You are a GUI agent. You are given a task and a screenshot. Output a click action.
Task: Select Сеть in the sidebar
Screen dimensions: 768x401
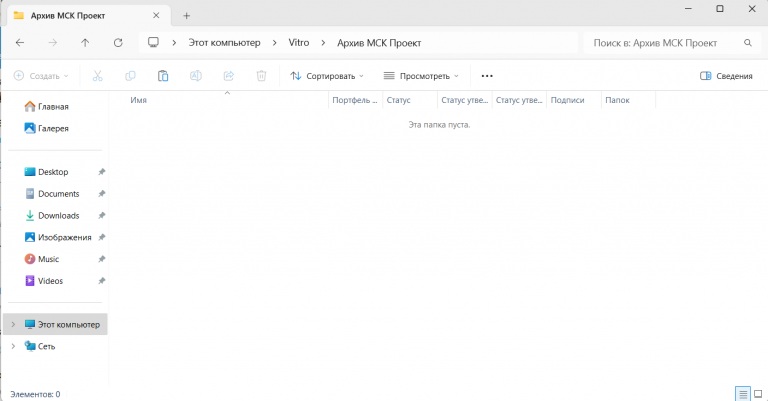(40, 346)
